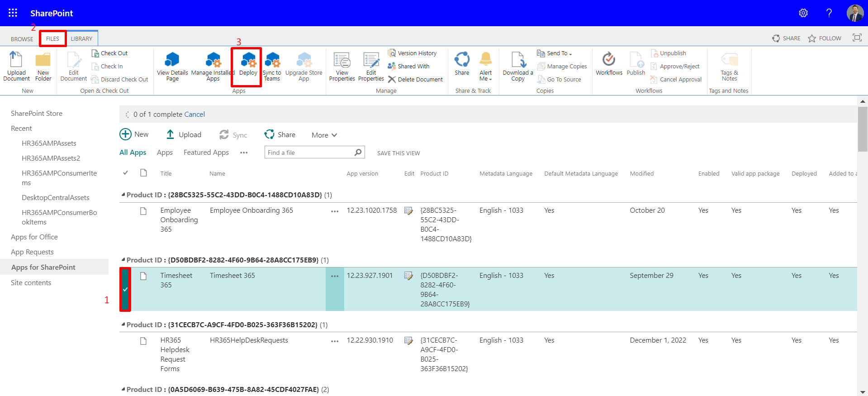Viewport: 868px width, 396px height.
Task: Open App Requests in sidebar
Action: [32, 252]
